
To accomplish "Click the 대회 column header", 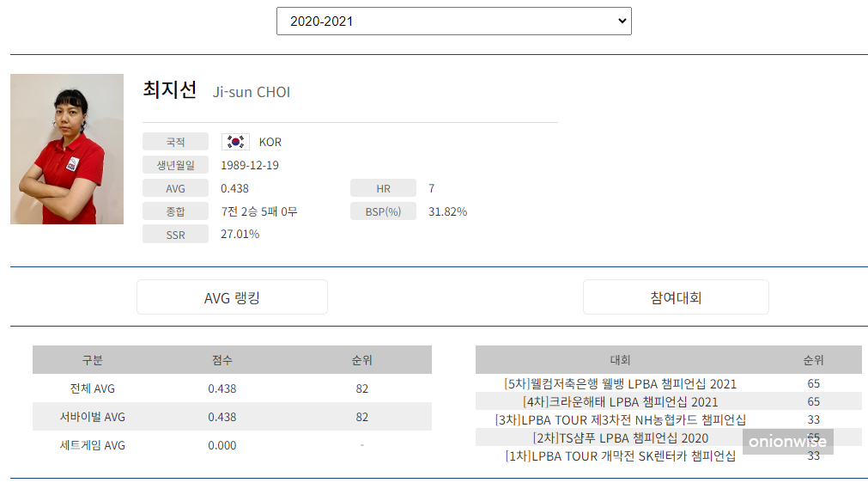I will tap(620, 360).
